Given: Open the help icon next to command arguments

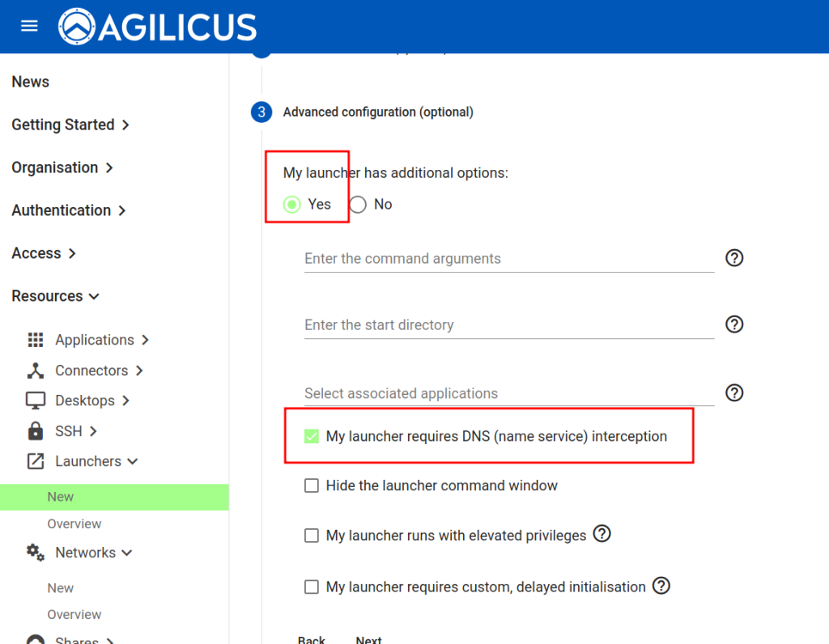Looking at the screenshot, I should point(734,258).
